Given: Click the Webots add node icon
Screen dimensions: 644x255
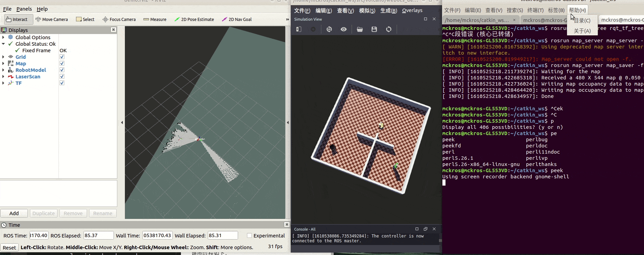Looking at the screenshot, I should [x=313, y=30].
